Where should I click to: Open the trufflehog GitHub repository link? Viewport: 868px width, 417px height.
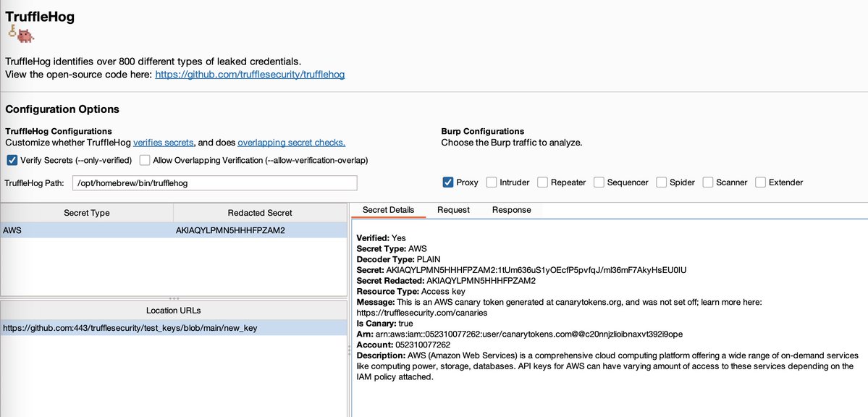click(250, 75)
